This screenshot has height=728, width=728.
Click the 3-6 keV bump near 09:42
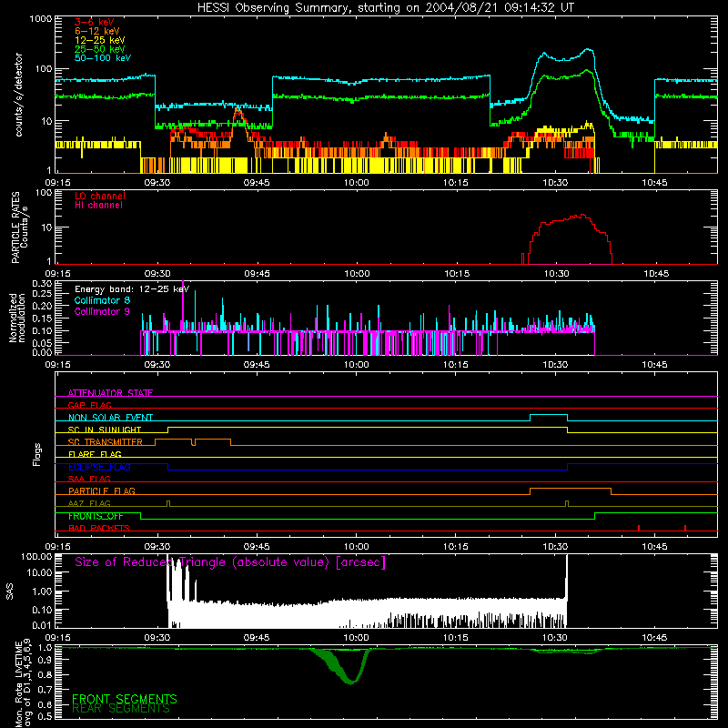(x=238, y=110)
